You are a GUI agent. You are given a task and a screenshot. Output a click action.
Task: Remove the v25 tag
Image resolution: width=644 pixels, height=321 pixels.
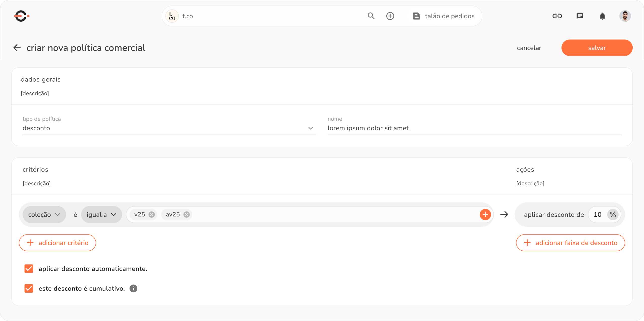(151, 215)
